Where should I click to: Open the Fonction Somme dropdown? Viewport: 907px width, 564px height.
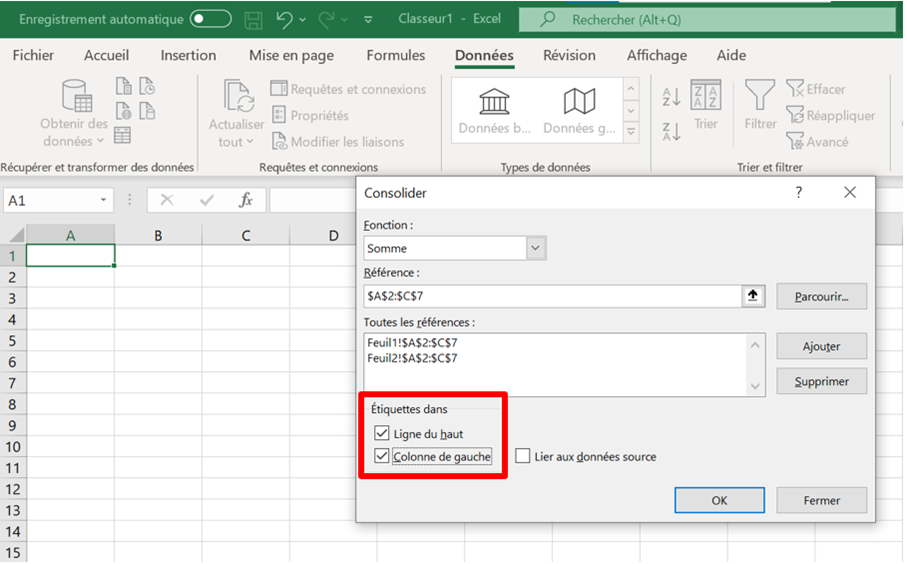[x=536, y=248]
